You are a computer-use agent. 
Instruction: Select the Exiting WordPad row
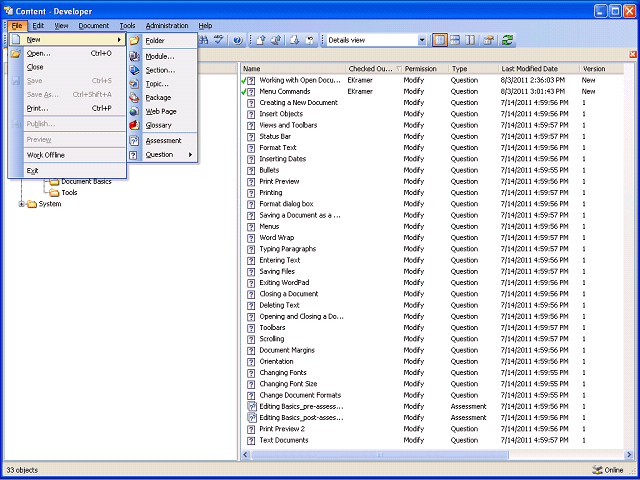tap(432, 283)
